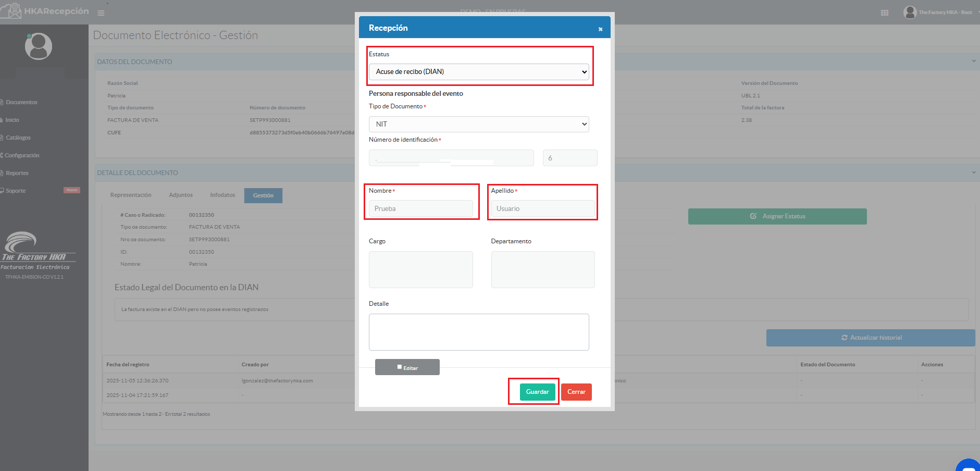
Task: Click the Nombre input field
Action: click(x=420, y=208)
